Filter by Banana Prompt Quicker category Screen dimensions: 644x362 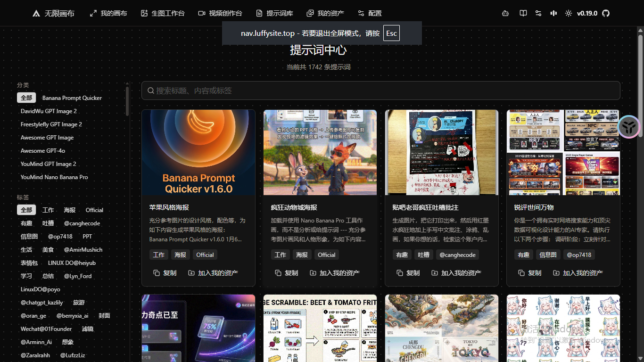point(72,98)
